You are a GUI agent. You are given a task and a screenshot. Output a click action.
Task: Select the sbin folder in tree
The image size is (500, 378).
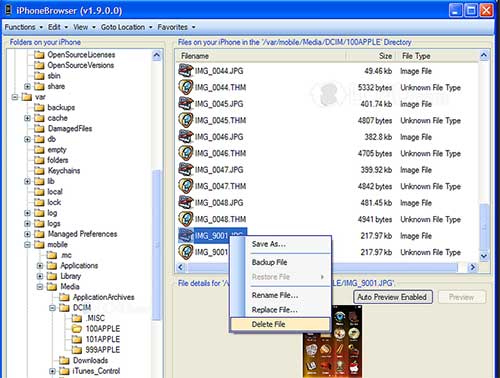(54, 76)
